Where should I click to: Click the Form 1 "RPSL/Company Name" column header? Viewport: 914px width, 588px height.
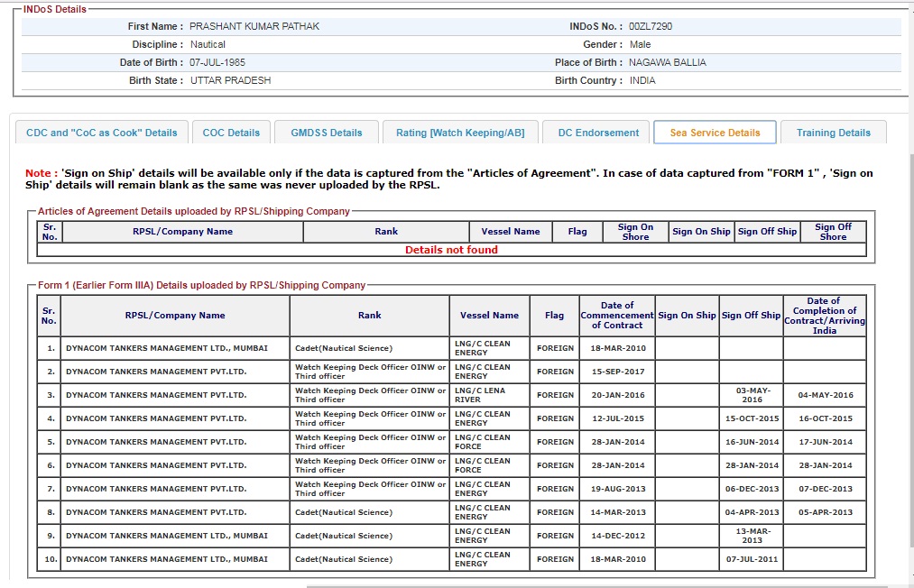click(x=175, y=316)
